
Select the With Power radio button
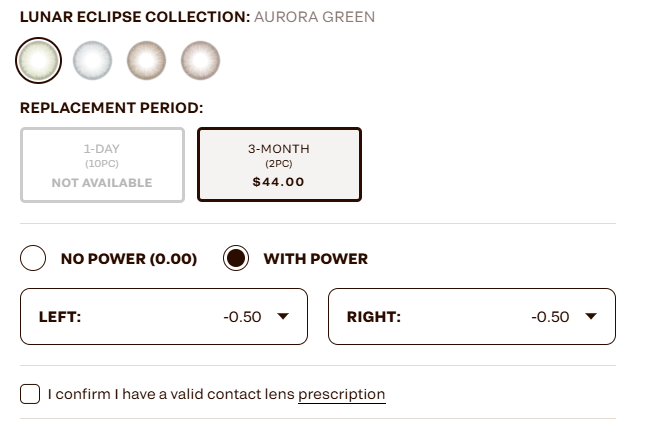click(x=236, y=259)
